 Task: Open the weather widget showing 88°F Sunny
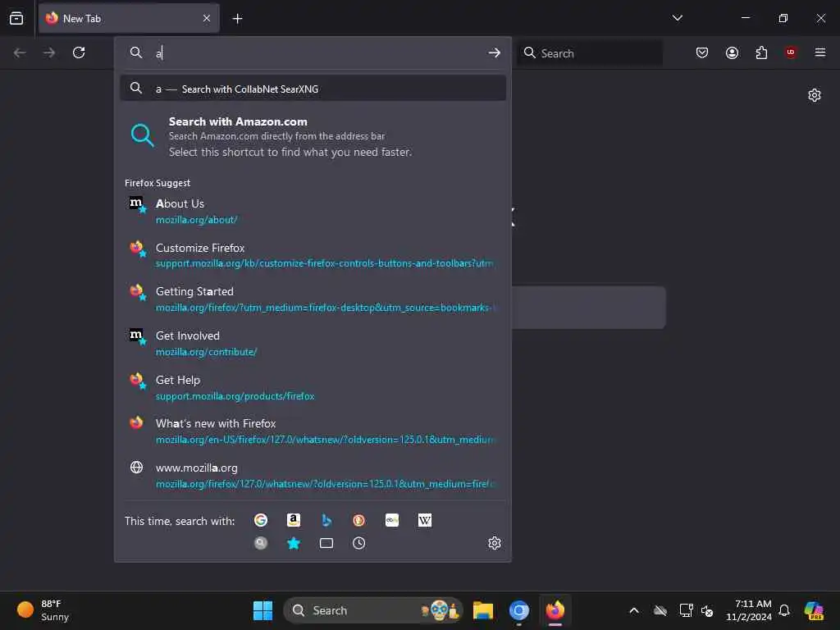(x=44, y=610)
